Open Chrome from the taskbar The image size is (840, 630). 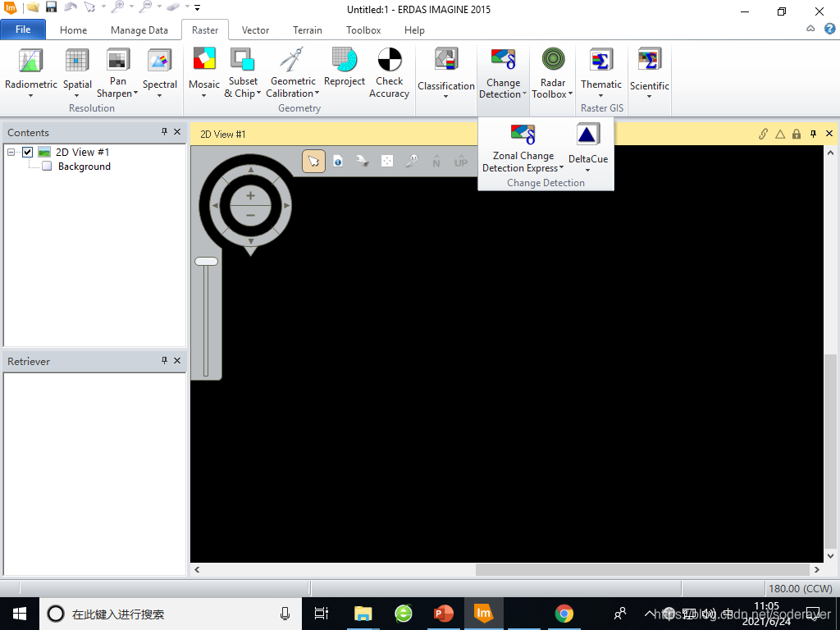point(564,614)
